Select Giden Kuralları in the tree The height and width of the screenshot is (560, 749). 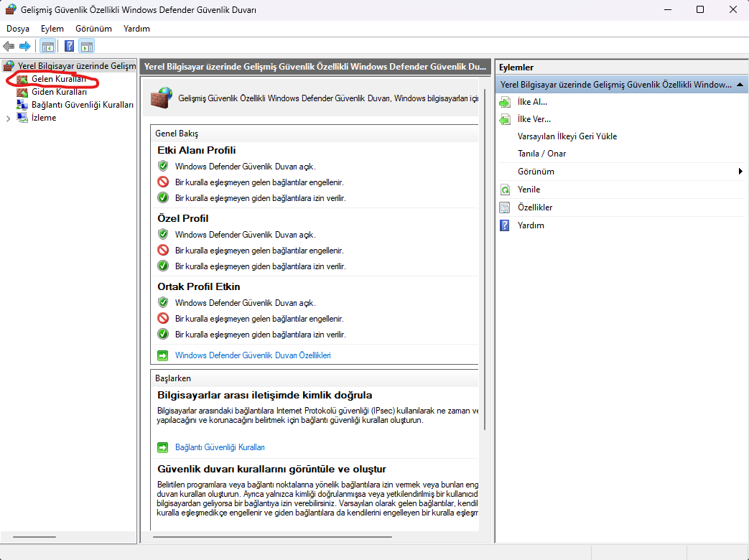pos(59,92)
